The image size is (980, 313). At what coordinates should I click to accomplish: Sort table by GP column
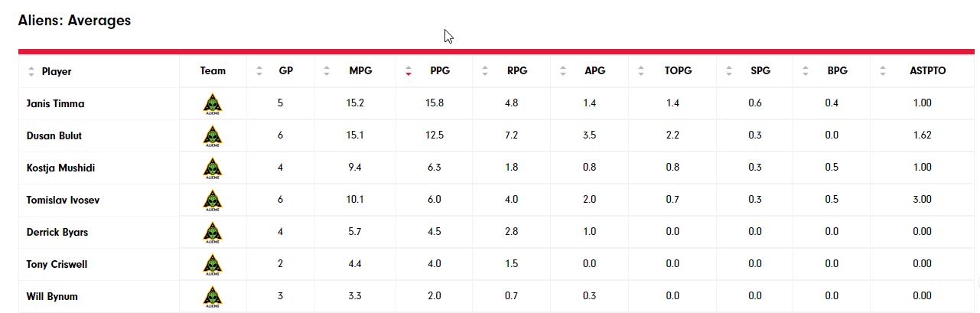285,71
